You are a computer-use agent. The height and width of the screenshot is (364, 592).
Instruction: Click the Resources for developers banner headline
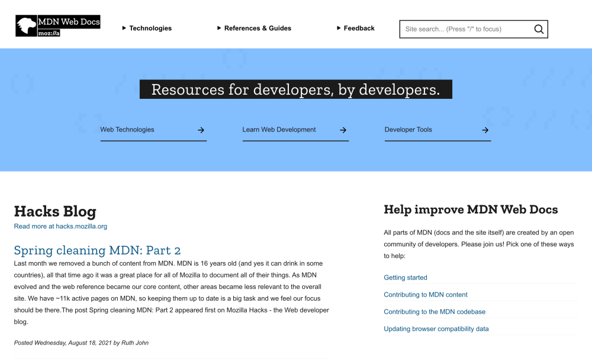[x=295, y=89]
